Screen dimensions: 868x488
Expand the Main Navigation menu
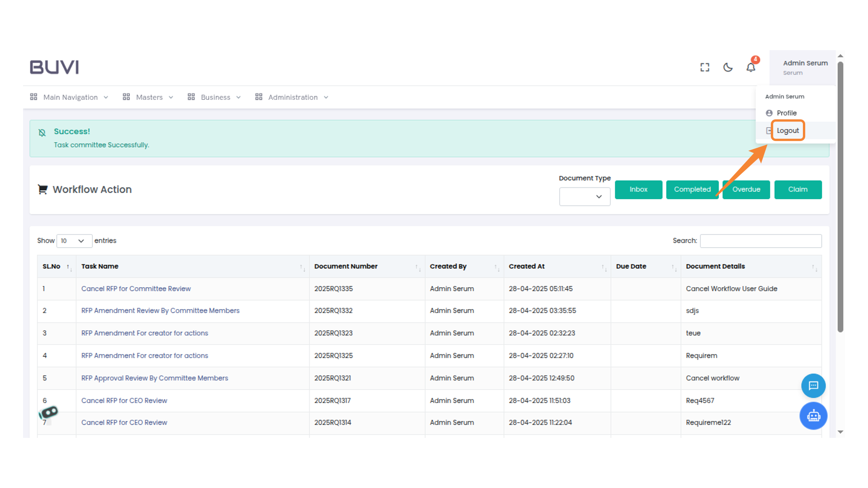pos(70,97)
